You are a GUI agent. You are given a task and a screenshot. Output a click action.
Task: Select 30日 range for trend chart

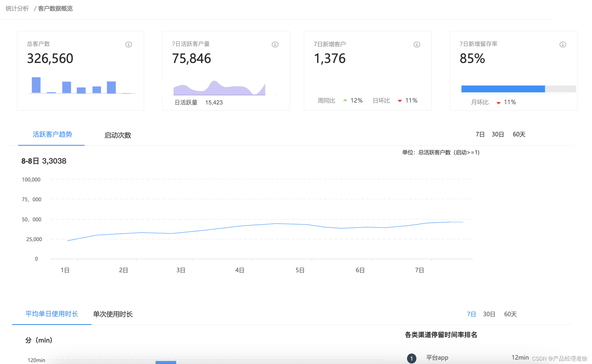point(497,134)
